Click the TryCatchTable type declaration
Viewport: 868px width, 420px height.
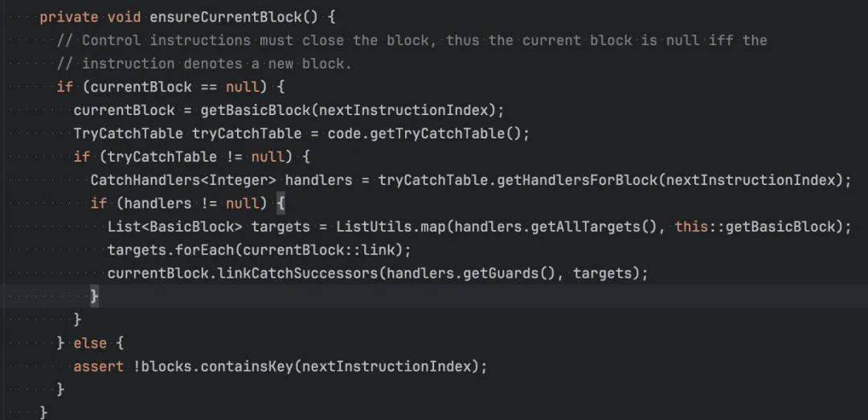tap(128, 134)
